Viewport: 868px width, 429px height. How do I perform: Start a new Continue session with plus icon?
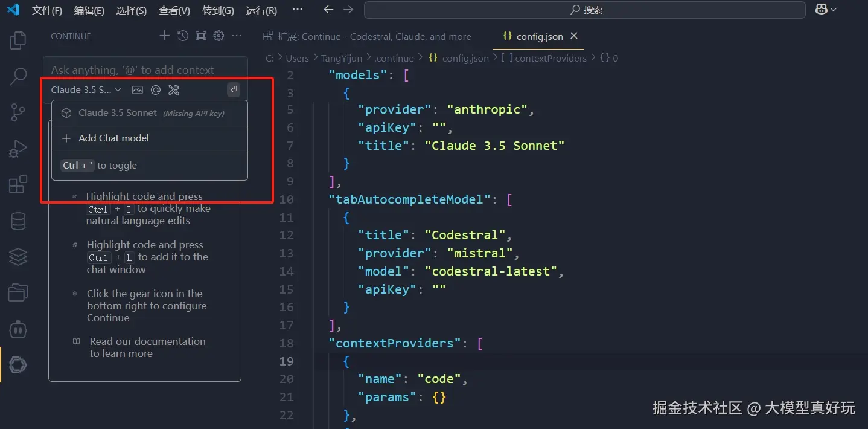point(164,36)
